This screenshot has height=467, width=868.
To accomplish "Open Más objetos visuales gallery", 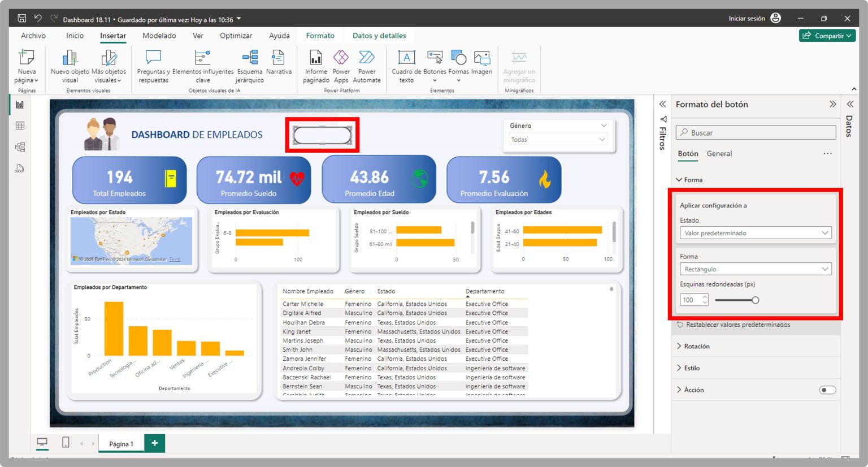I will pos(108,67).
